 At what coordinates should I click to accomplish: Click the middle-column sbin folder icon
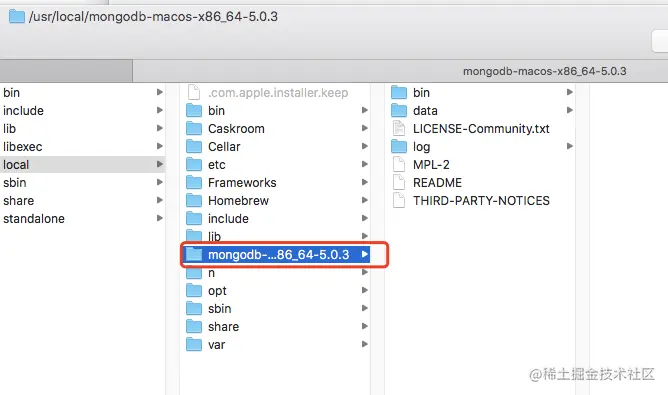[194, 308]
